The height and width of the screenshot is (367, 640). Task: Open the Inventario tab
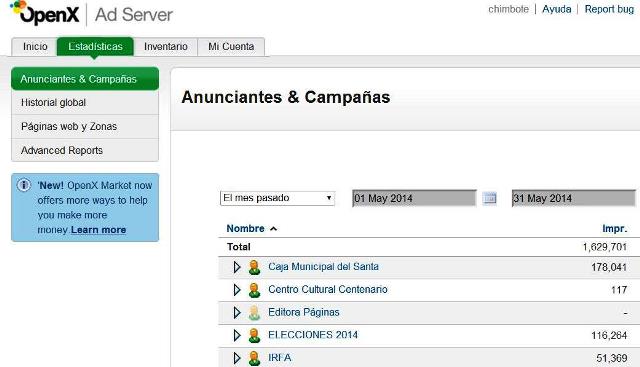166,47
